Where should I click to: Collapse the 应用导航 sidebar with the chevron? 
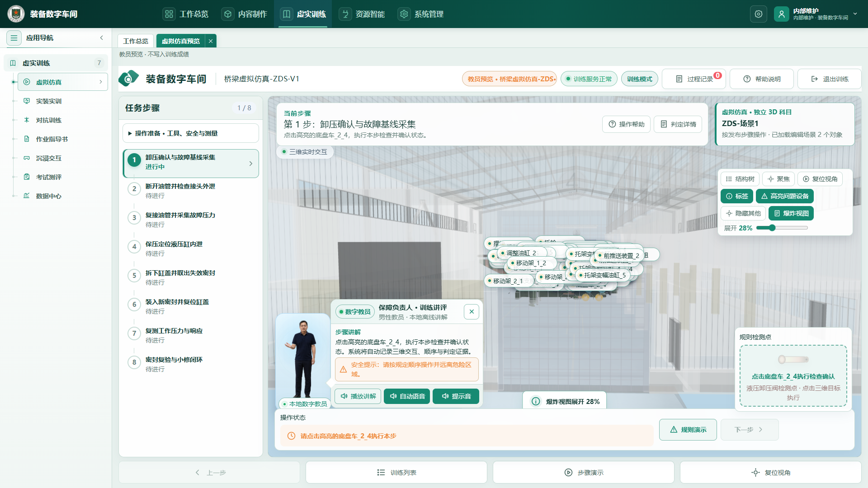pos(102,38)
